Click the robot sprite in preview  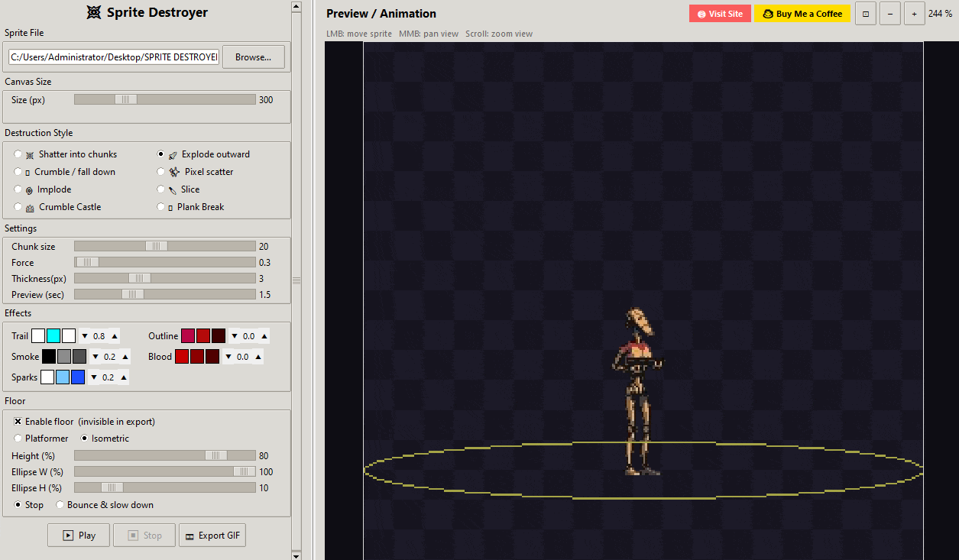point(639,391)
